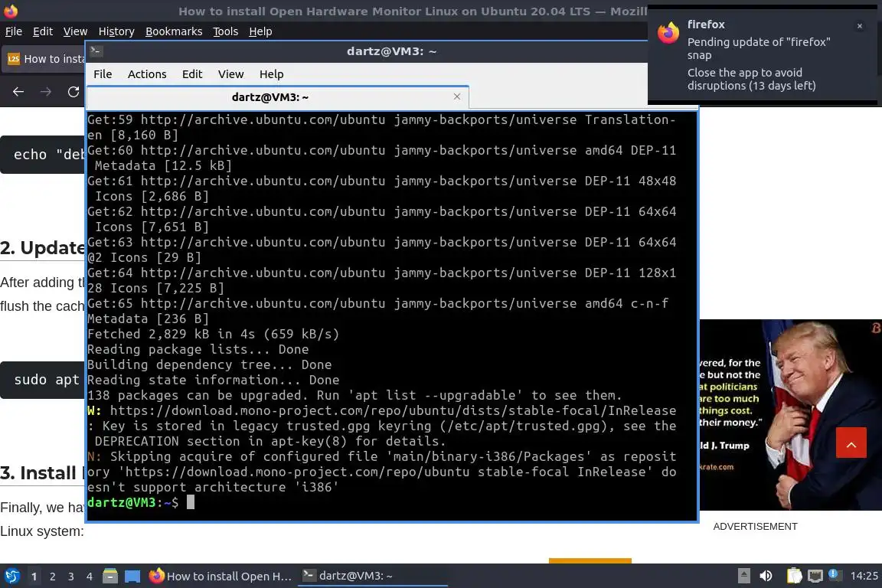The width and height of the screenshot is (882, 588).
Task: Open Firefox Help menu
Action: click(x=260, y=31)
